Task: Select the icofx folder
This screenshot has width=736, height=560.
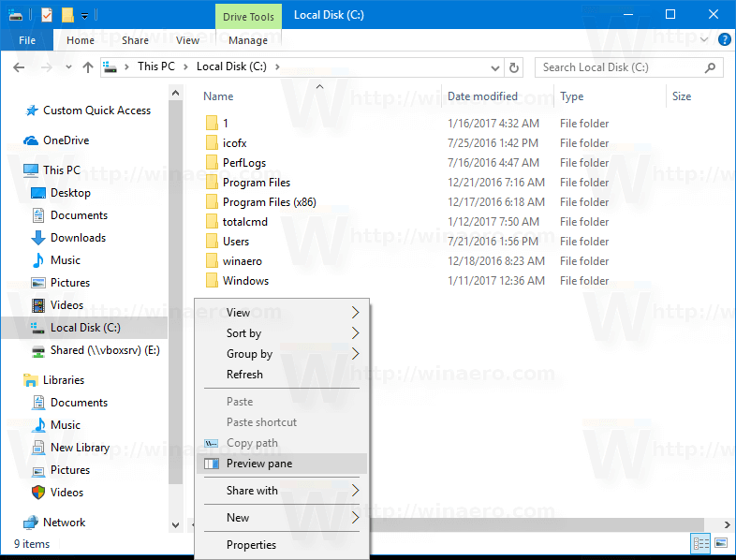Action: [x=227, y=142]
